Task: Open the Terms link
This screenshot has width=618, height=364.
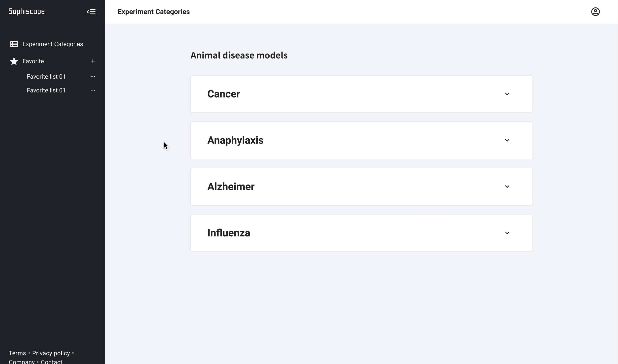Action: pos(17,353)
